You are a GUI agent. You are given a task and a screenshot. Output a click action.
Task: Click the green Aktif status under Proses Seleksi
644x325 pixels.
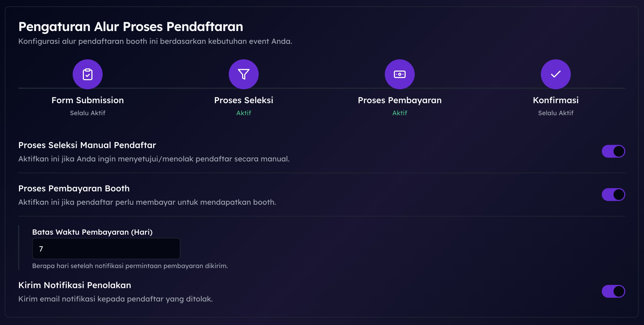click(244, 113)
